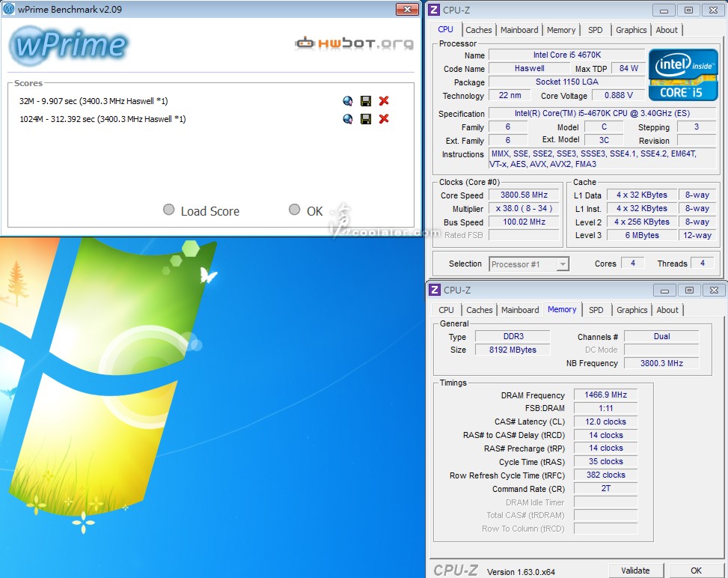Open the Processor #1 selection dropdown
This screenshot has width=728, height=578.
coord(529,264)
